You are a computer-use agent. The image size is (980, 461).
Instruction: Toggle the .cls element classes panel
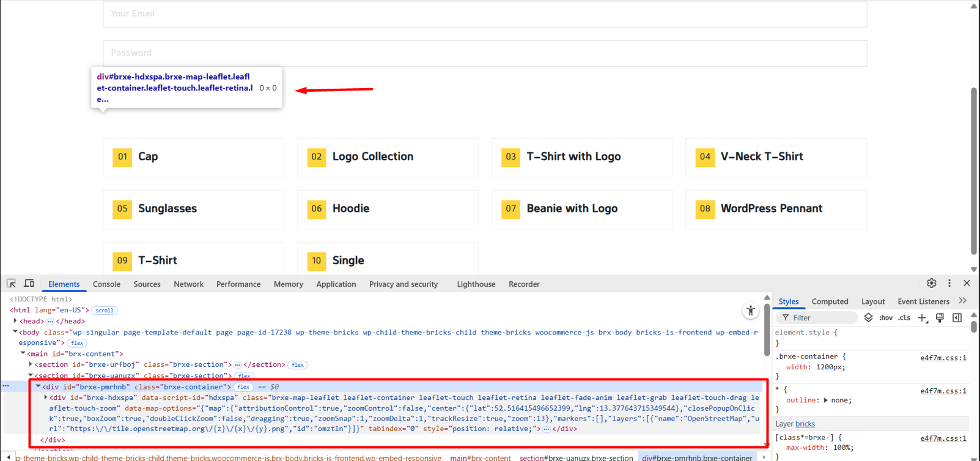[x=904, y=317]
